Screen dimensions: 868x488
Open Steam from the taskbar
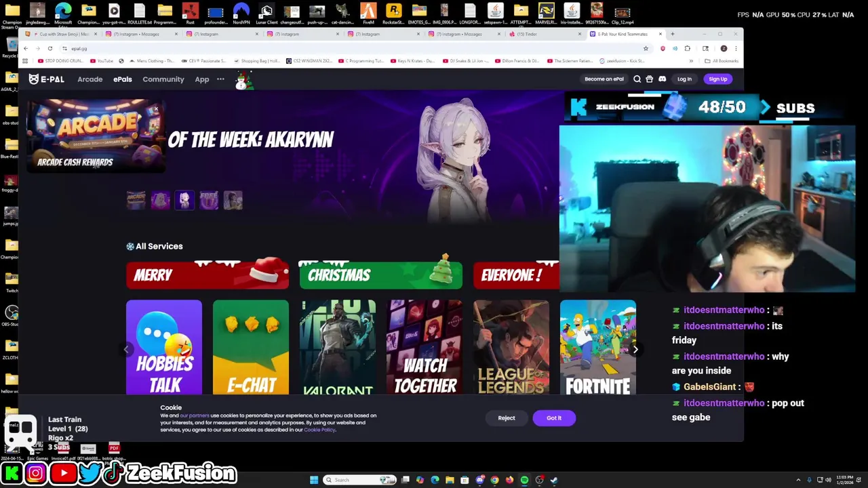pyautogui.click(x=554, y=480)
